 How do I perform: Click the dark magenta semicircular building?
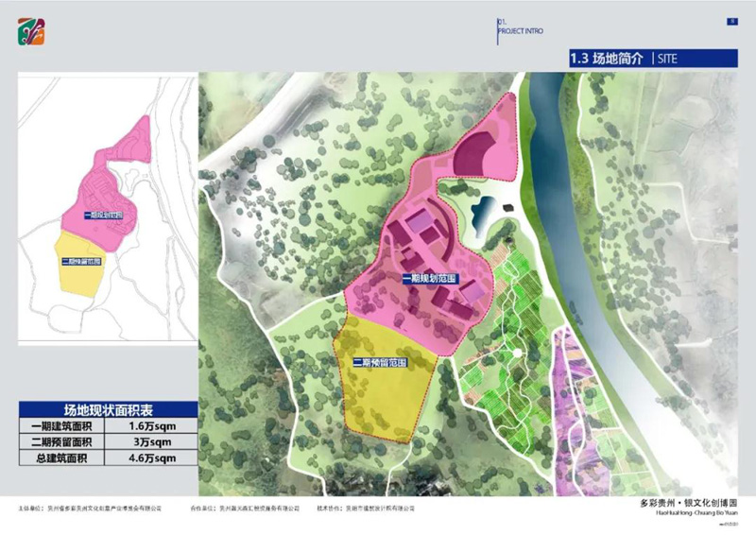click(480, 156)
